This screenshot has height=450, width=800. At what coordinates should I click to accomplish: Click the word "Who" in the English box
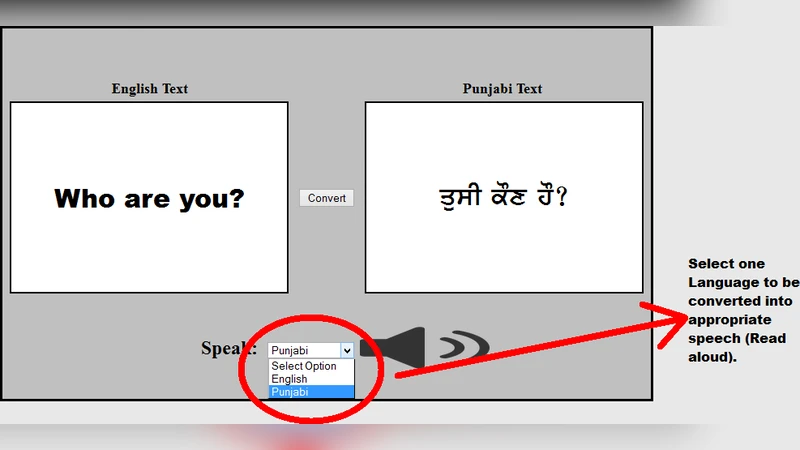(x=84, y=198)
